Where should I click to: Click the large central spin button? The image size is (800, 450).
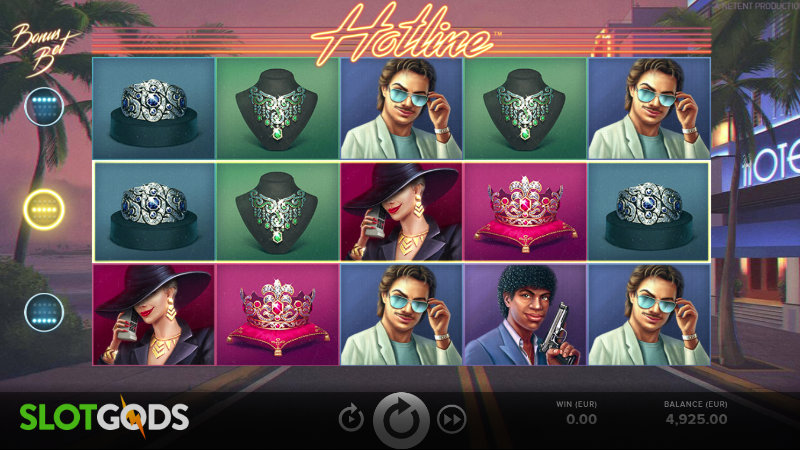401,420
